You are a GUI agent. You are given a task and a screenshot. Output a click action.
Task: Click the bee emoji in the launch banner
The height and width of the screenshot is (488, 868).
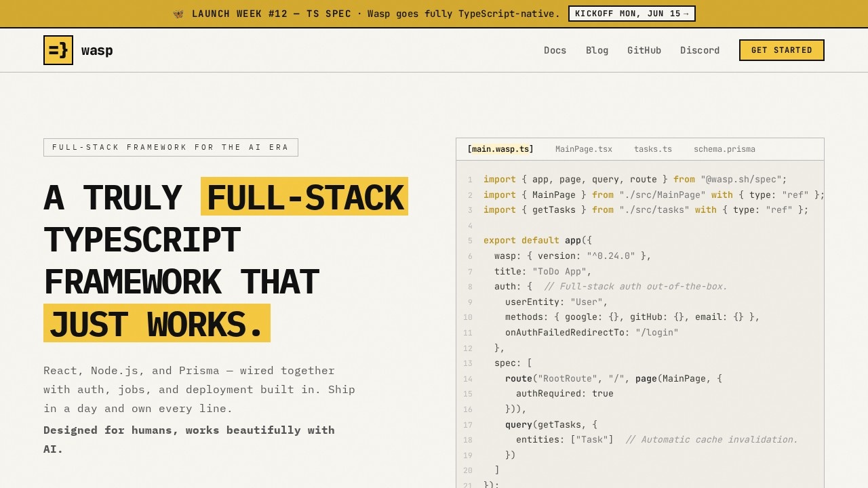[178, 14]
